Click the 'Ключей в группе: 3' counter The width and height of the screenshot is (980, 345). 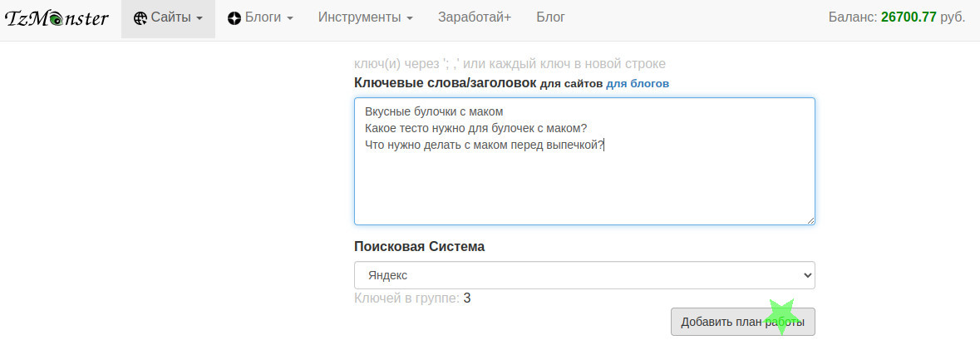point(412,298)
